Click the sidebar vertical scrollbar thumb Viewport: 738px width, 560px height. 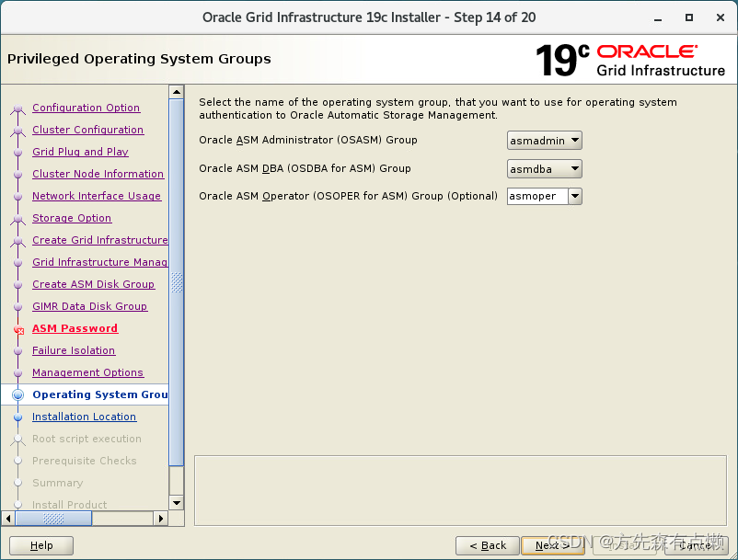click(x=177, y=282)
